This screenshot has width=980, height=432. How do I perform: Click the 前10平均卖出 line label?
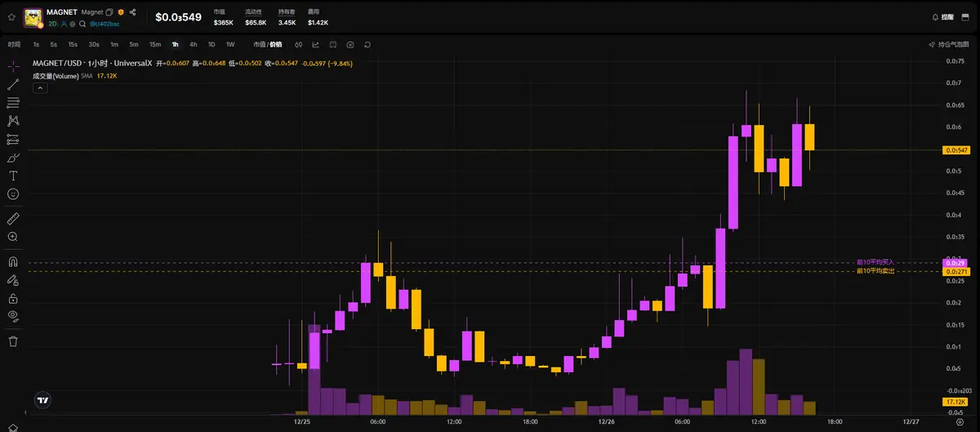pos(875,270)
